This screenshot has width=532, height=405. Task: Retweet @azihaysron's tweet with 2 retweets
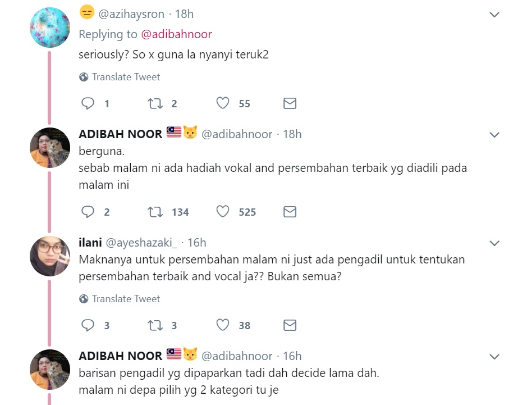click(x=155, y=103)
